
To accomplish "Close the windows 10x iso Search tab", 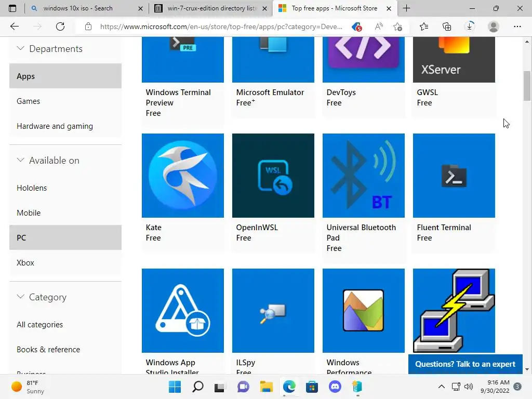I will 140,8.
